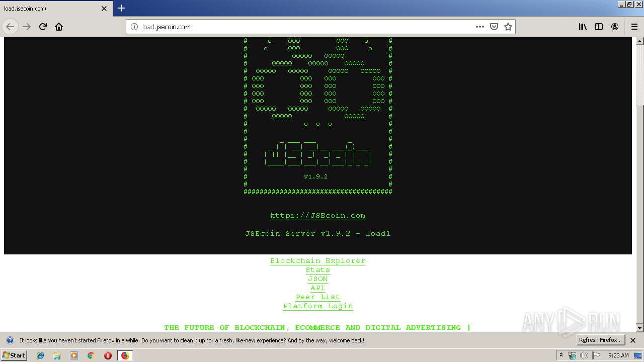The image size is (644, 362).
Task: Open the Blockchain Explorer link
Action: [x=318, y=260]
